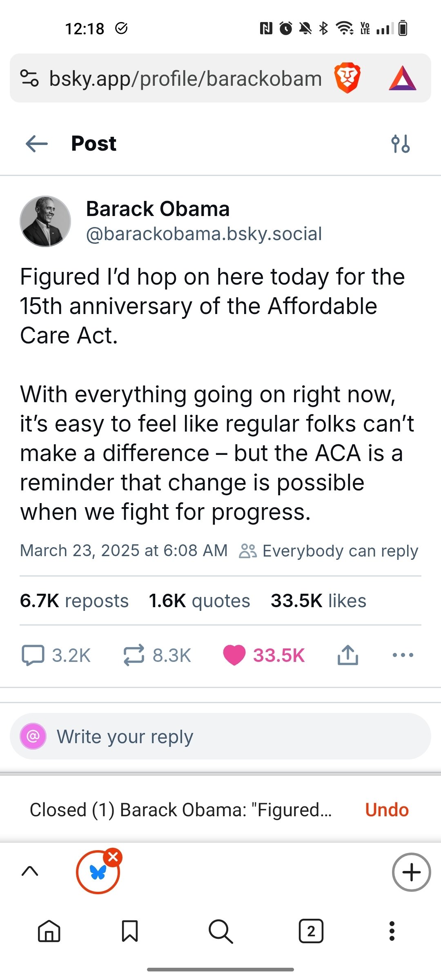Close the Bluesky tab with red X
Image resolution: width=441 pixels, height=980 pixels.
pyautogui.click(x=113, y=857)
